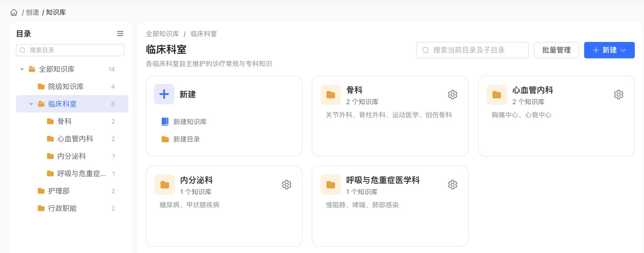Collapse the 临床科室 tree node arrow
Screen dimensions: 644x253
(31, 104)
